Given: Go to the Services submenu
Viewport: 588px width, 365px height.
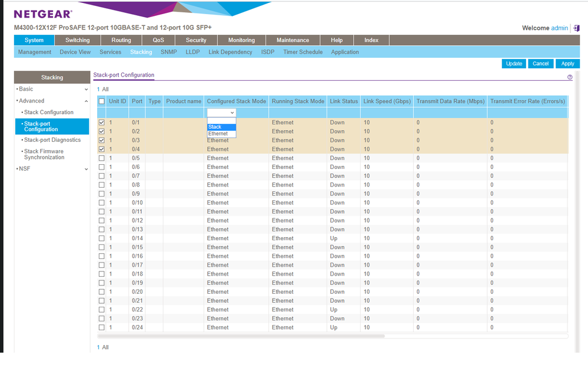Looking at the screenshot, I should [110, 52].
